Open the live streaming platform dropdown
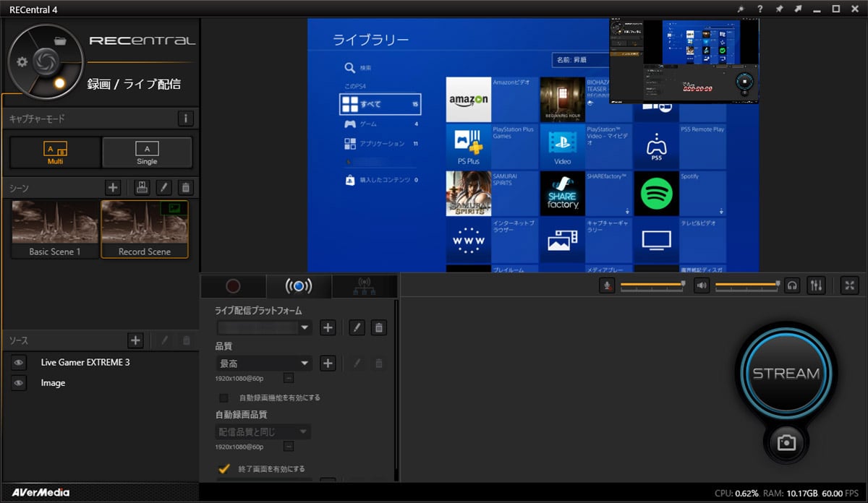Image resolution: width=868 pixels, height=503 pixels. pyautogui.click(x=263, y=327)
